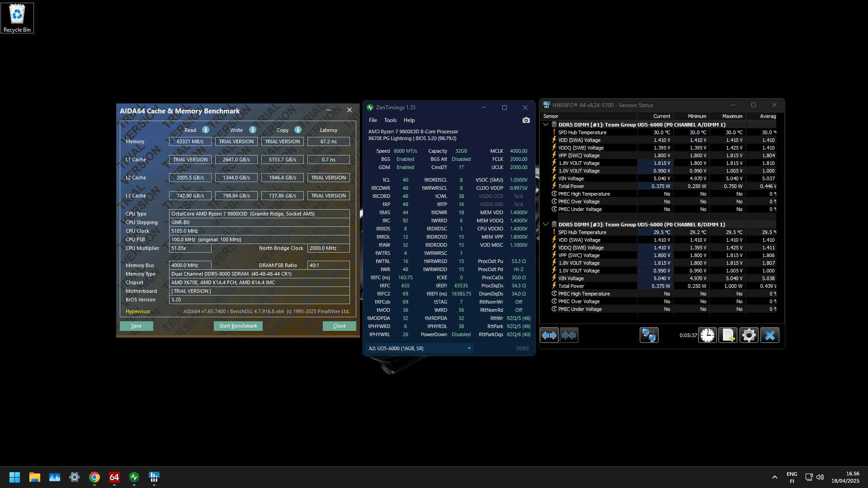Close sensors with blue X toolbar icon
The height and width of the screenshot is (488, 868).
coord(770,335)
